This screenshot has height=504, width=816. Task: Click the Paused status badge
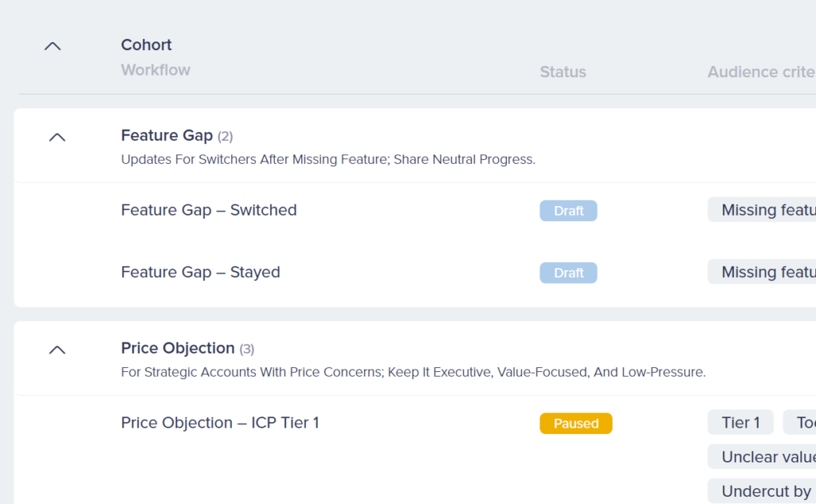pyautogui.click(x=575, y=424)
